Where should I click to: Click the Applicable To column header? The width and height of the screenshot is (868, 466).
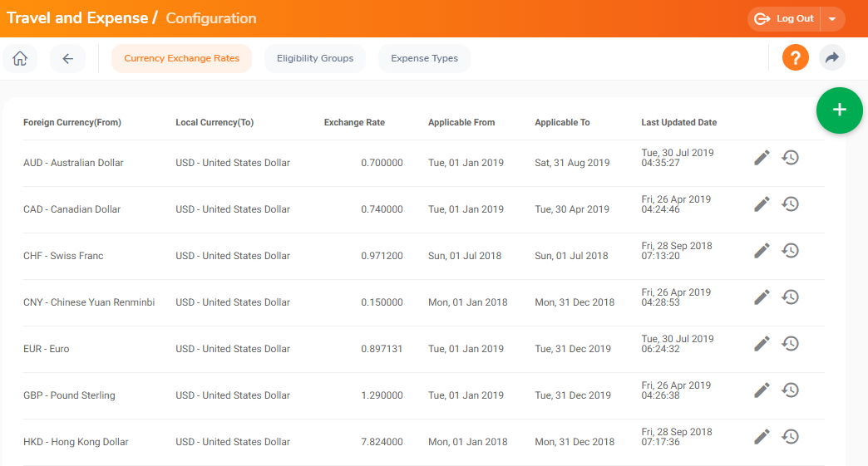point(562,122)
